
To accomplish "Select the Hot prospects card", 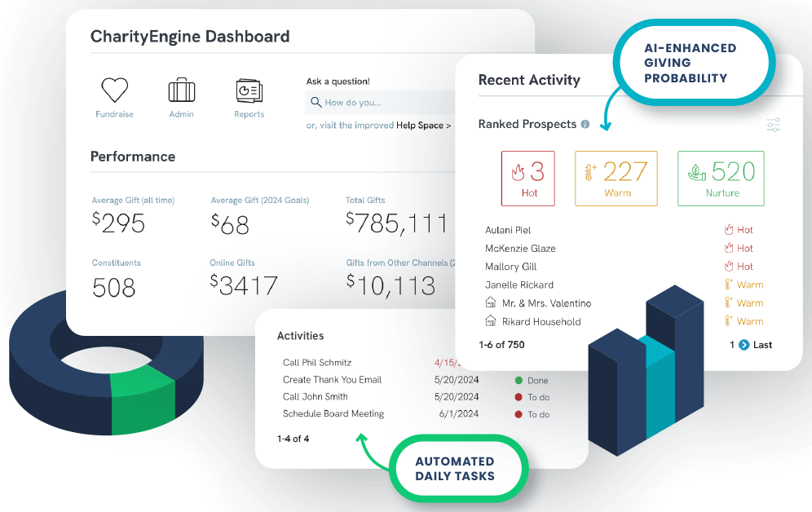I will 527,179.
